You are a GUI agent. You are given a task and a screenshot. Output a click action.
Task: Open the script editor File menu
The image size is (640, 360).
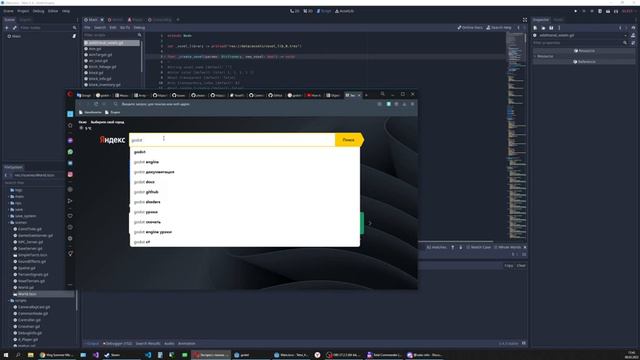coord(87,28)
